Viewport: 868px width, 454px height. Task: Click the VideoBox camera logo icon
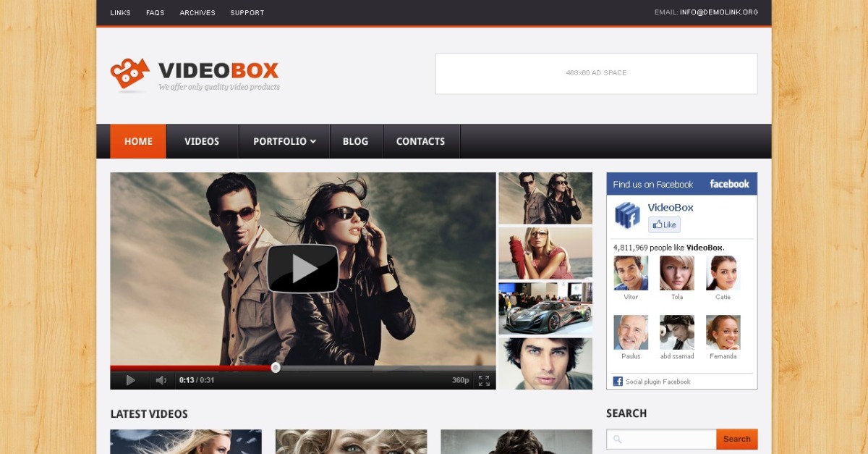click(x=129, y=74)
